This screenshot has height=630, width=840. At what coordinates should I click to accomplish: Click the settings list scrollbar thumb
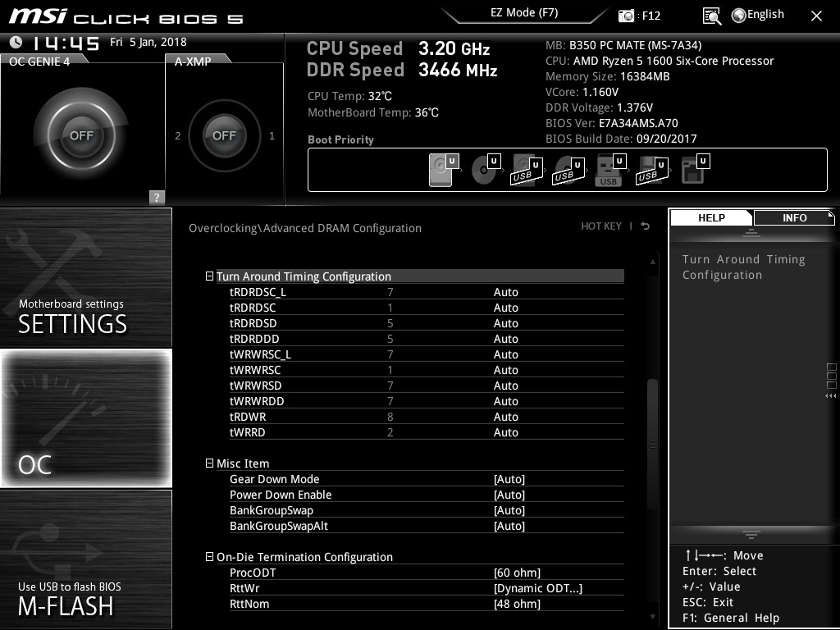click(x=652, y=445)
